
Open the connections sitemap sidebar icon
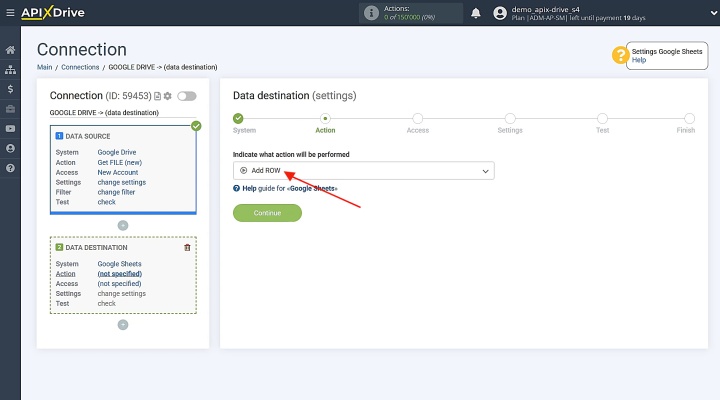10,69
